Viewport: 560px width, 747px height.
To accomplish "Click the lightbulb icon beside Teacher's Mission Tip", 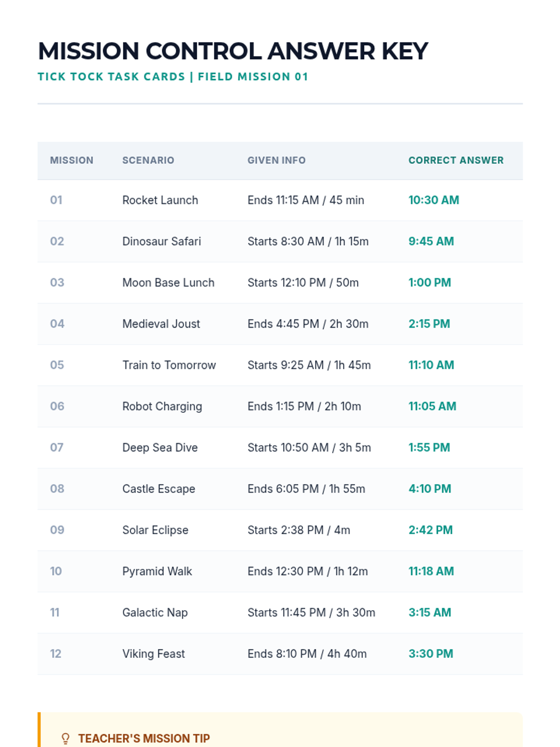I will (66, 738).
